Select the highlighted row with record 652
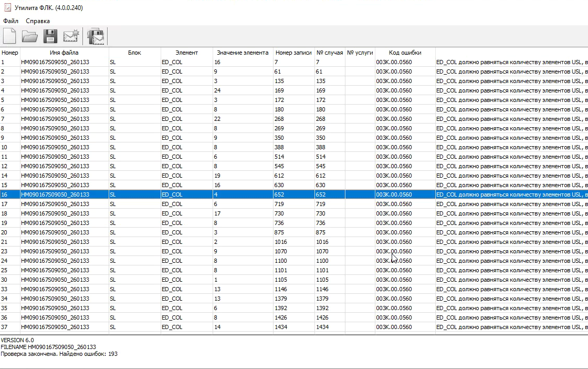Screen dimensions: 588x369 [x=157, y=194]
